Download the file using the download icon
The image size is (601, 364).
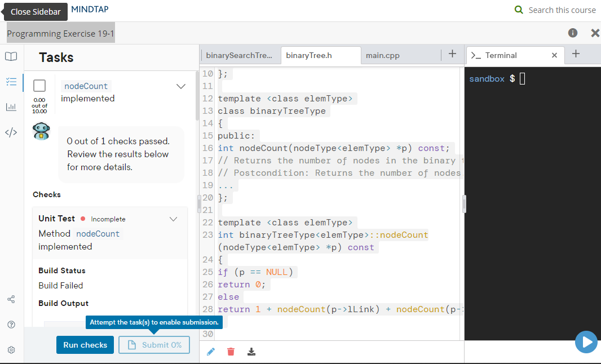coord(251,351)
